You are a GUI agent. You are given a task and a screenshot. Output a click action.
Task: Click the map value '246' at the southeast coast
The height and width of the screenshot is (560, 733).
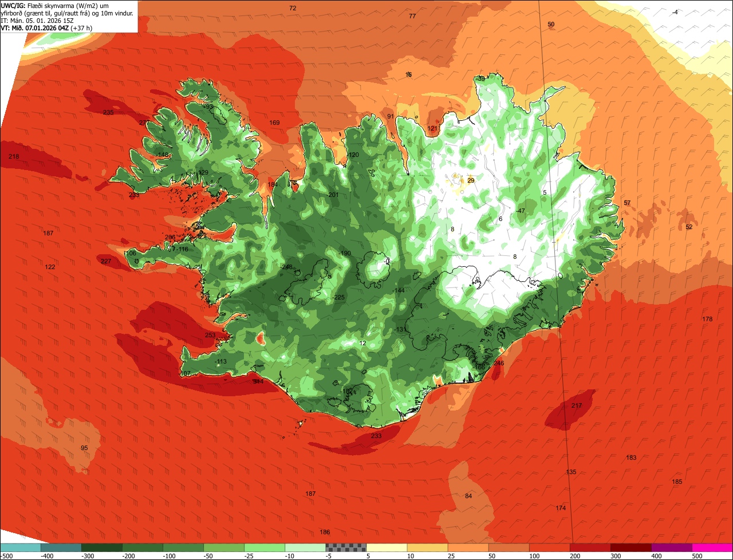point(499,363)
